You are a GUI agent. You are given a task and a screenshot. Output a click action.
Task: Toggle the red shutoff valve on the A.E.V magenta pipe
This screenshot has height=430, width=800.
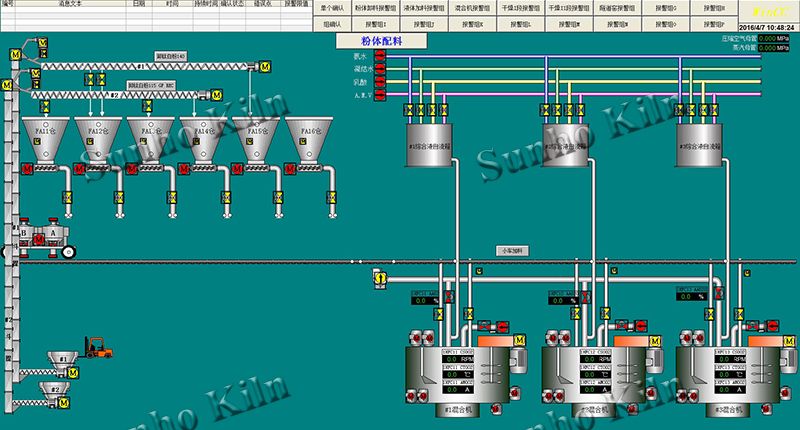click(x=380, y=94)
